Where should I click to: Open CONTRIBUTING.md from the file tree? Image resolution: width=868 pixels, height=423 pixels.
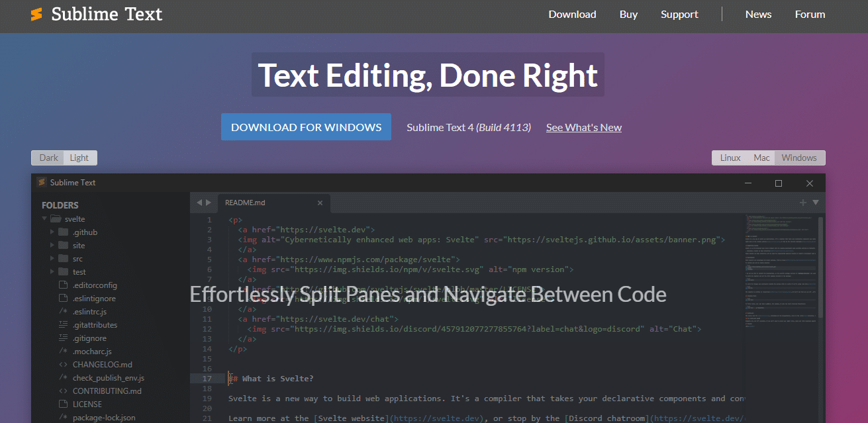click(x=107, y=391)
